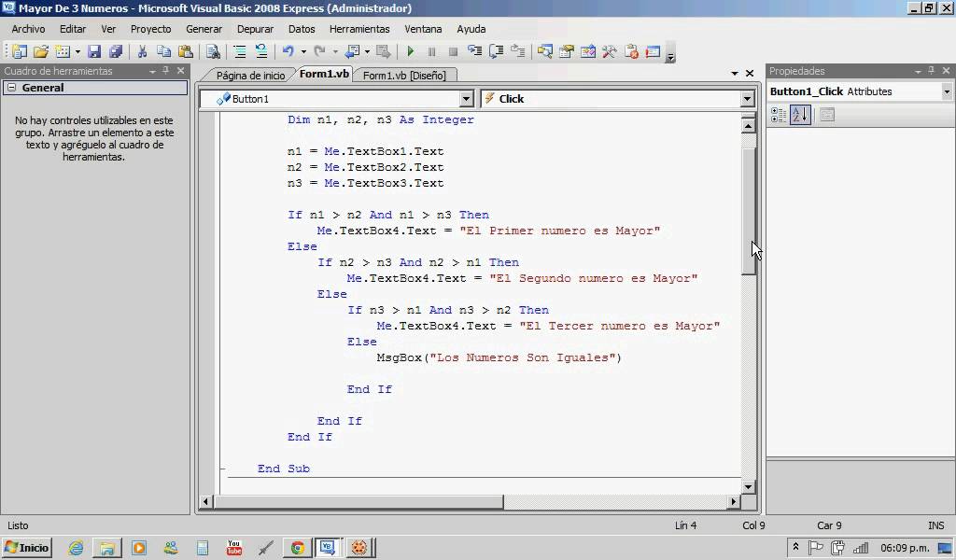Open the Archivo menu
Viewport: 956px width, 560px height.
click(x=28, y=29)
